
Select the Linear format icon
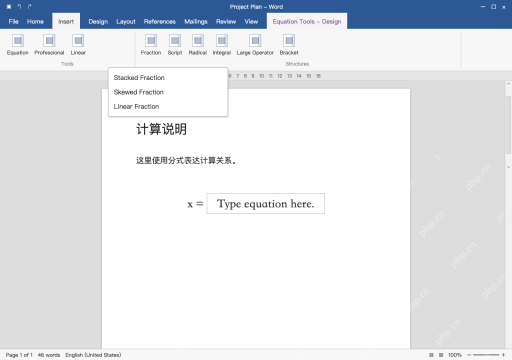point(78,41)
